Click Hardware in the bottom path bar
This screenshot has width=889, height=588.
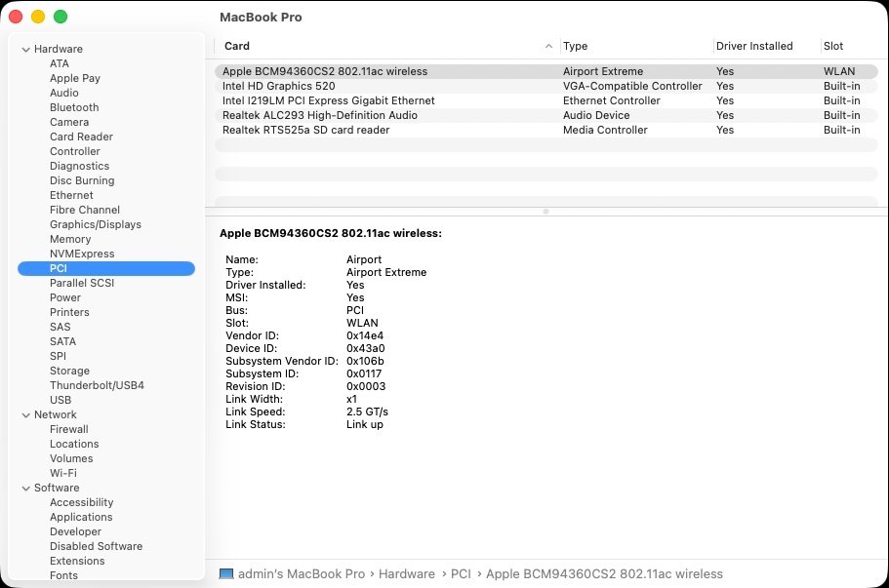[x=407, y=573]
